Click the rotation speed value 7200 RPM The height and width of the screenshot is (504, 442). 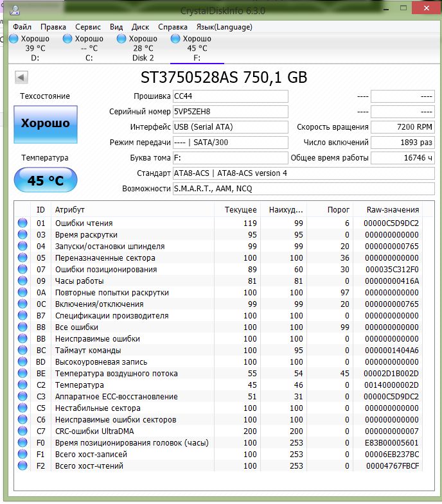[x=403, y=127]
